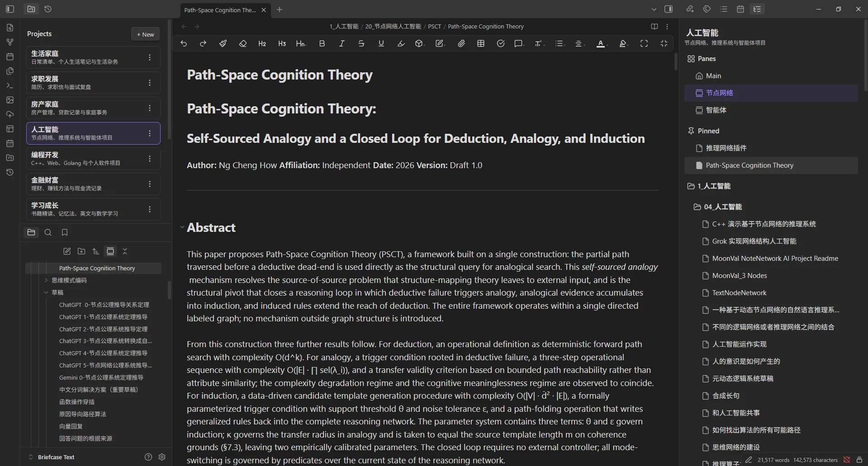Apply H2 heading style
Image resolution: width=868 pixels, height=466 pixels.
click(x=262, y=43)
